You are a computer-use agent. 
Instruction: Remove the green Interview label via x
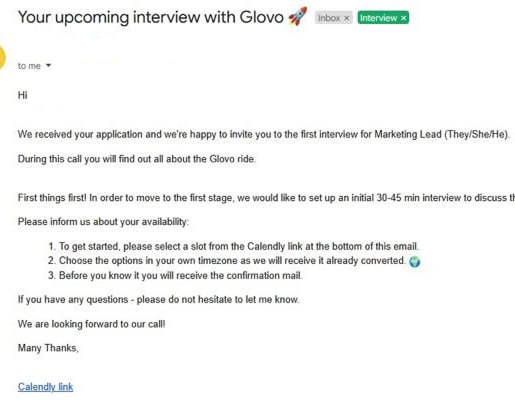[x=403, y=18]
